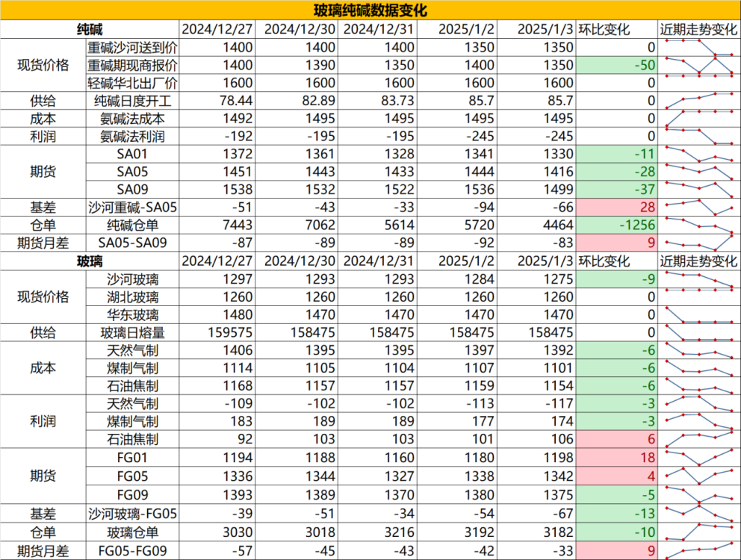Click the FG05-FG09 trend sparkline
The image size is (741, 560).
point(699,551)
